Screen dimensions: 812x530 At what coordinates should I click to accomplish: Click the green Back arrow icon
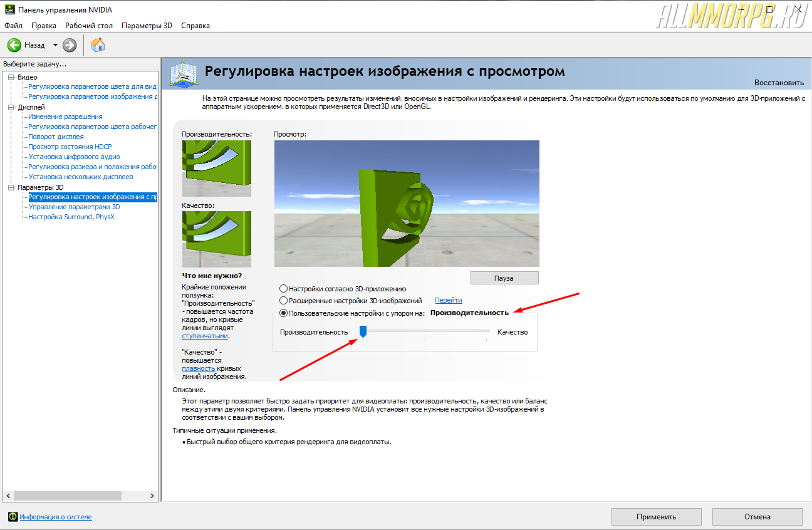14,45
